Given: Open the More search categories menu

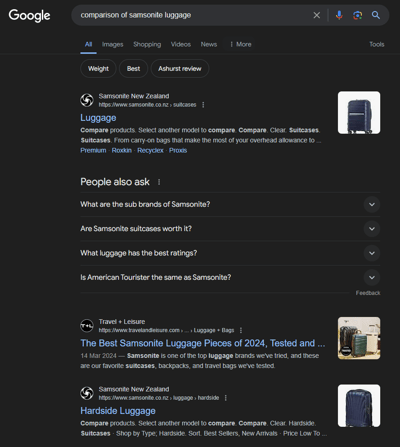Looking at the screenshot, I should point(241,44).
